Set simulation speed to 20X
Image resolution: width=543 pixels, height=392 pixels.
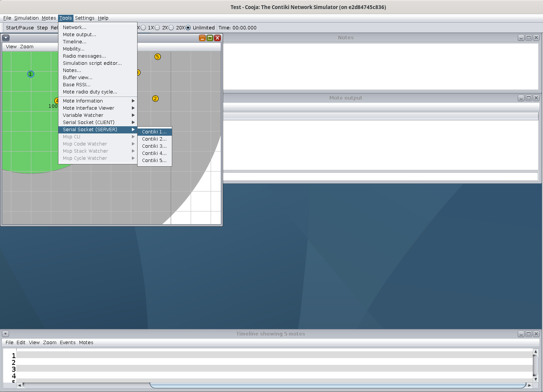click(x=177, y=28)
